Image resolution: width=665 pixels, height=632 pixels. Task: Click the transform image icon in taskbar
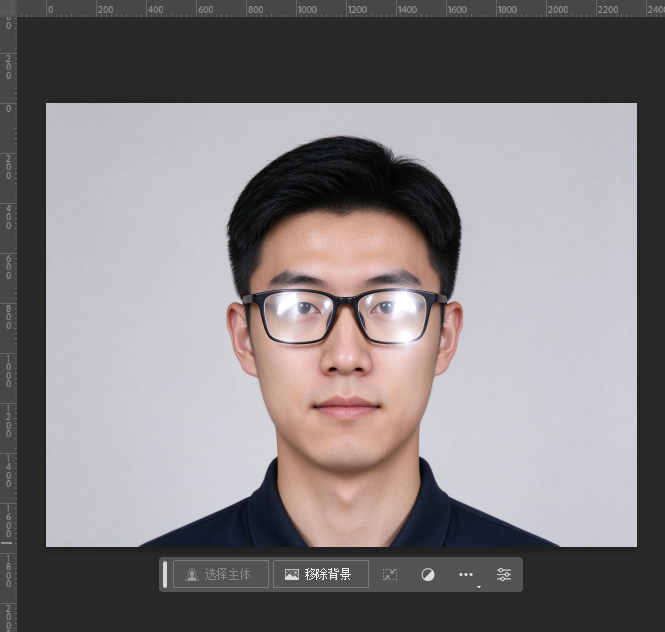[390, 574]
